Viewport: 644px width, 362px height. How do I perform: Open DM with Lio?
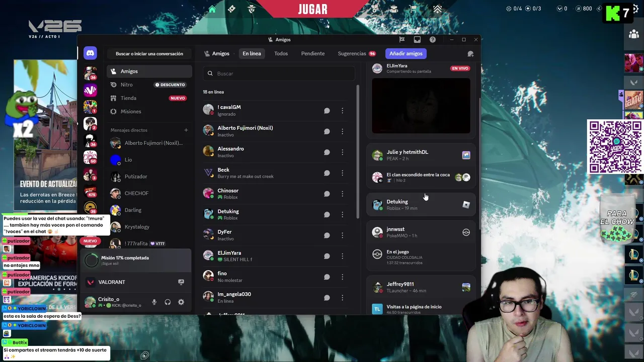(149, 160)
